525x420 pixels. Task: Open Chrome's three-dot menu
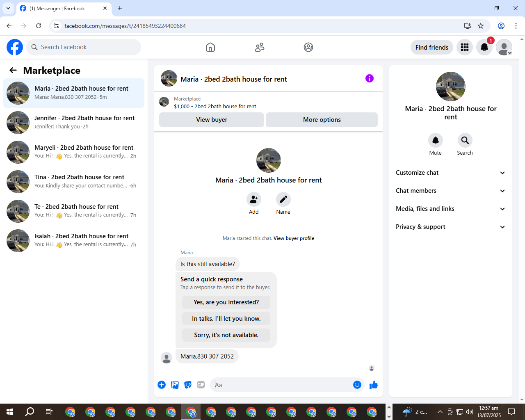point(516,26)
